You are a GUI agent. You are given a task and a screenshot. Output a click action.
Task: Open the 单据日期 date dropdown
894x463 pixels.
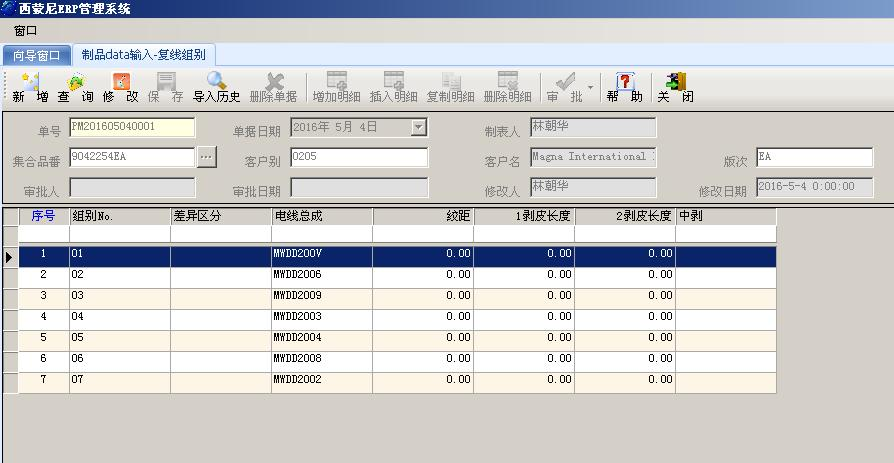point(419,128)
